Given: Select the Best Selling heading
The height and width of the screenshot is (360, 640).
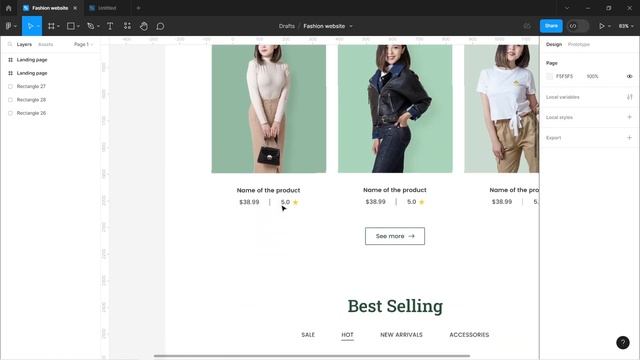Looking at the screenshot, I should click(x=395, y=306).
